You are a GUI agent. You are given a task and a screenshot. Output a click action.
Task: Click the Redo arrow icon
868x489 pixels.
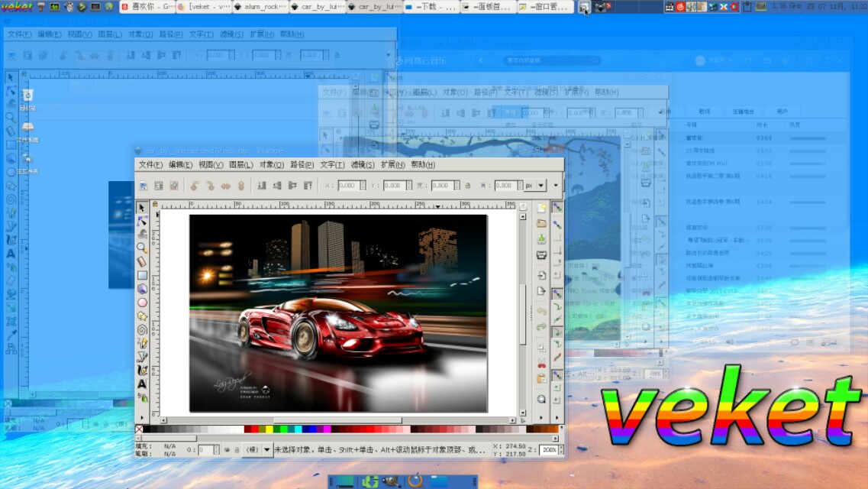[541, 327]
